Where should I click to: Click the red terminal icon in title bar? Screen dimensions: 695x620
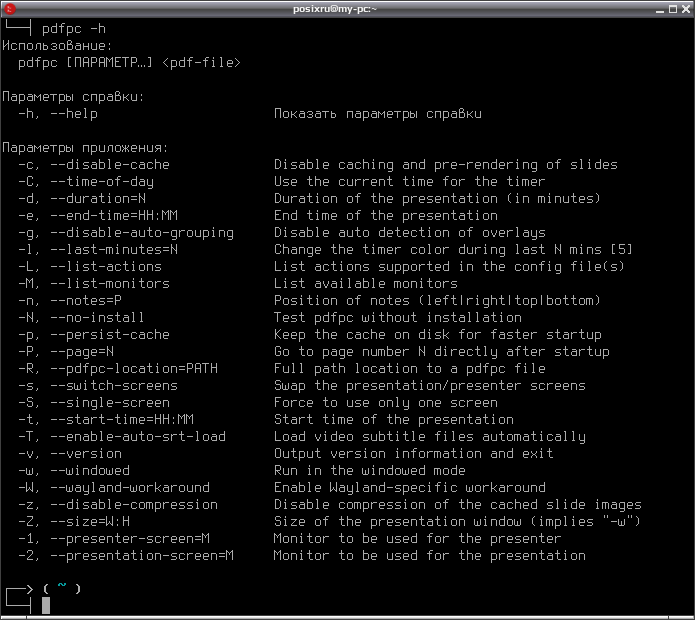pyautogui.click(x=9, y=8)
